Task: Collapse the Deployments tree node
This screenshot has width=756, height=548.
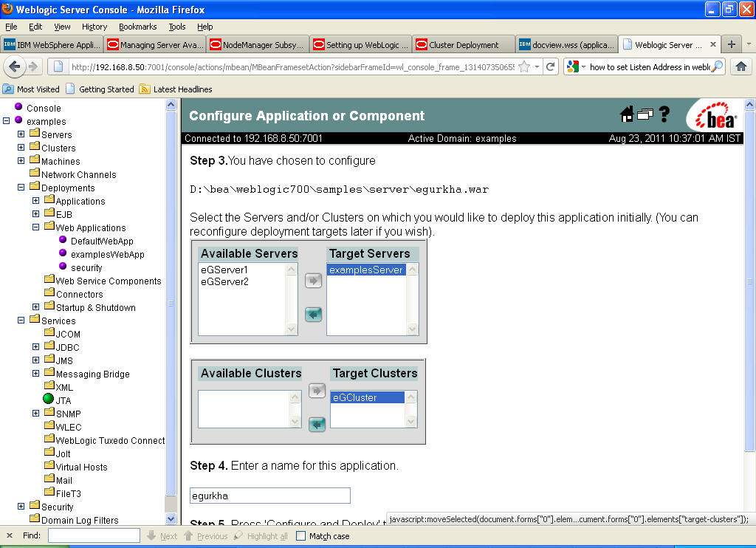Action: click(21, 187)
